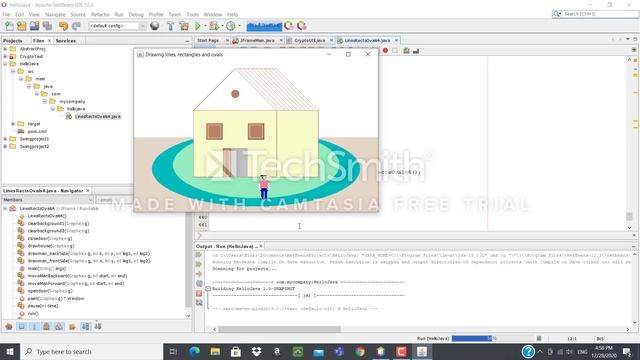
Task: Click the last profiler icon in main toolbar
Action: [302, 26]
